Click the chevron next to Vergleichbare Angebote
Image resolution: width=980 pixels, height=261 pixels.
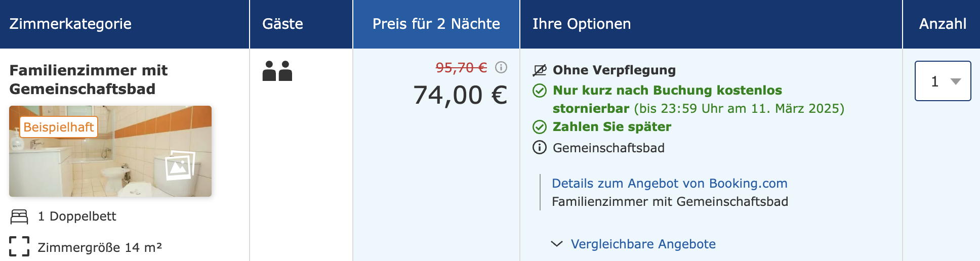557,244
